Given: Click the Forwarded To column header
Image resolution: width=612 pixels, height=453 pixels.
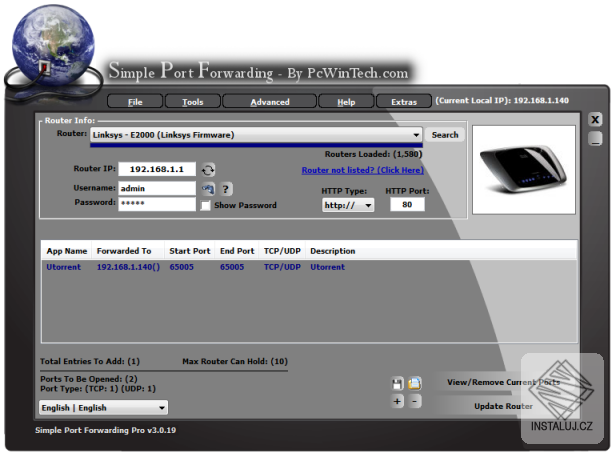Looking at the screenshot, I should [x=128, y=251].
